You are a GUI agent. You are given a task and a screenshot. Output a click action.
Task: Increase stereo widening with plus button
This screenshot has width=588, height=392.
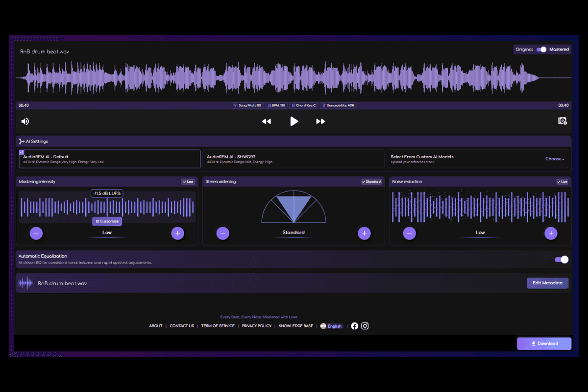(x=364, y=233)
